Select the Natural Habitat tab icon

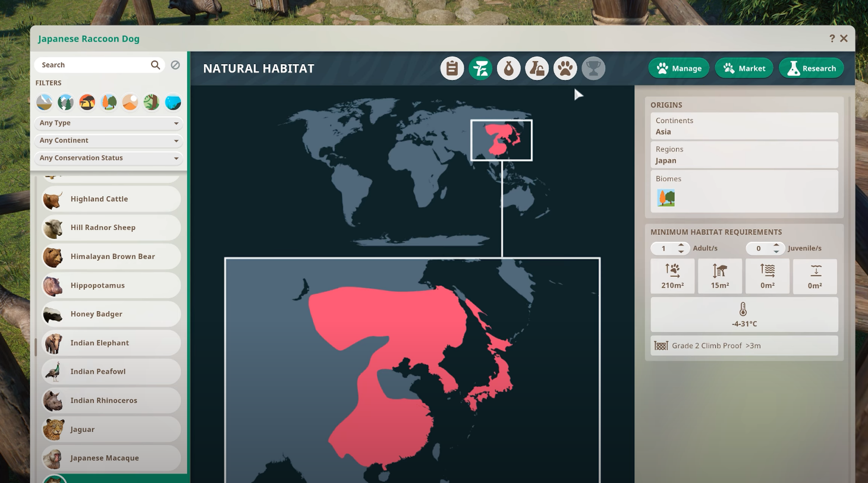click(x=480, y=68)
